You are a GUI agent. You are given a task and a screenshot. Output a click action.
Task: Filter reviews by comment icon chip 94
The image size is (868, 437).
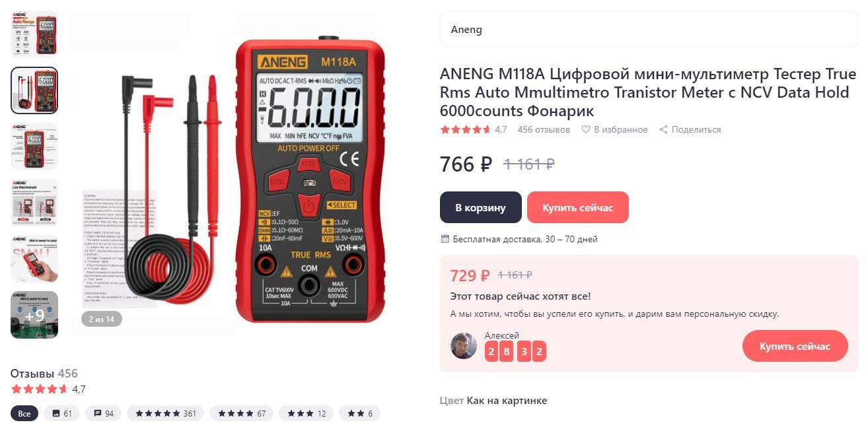click(x=104, y=414)
